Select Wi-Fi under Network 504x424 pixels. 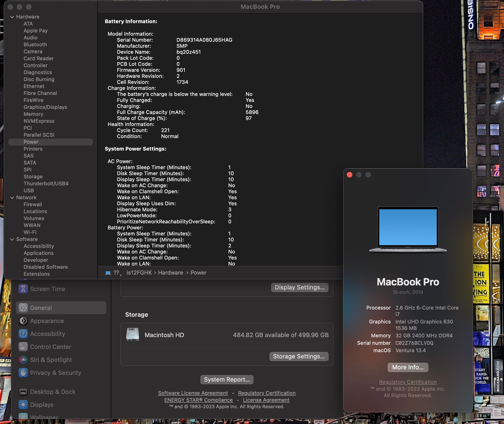(30, 232)
